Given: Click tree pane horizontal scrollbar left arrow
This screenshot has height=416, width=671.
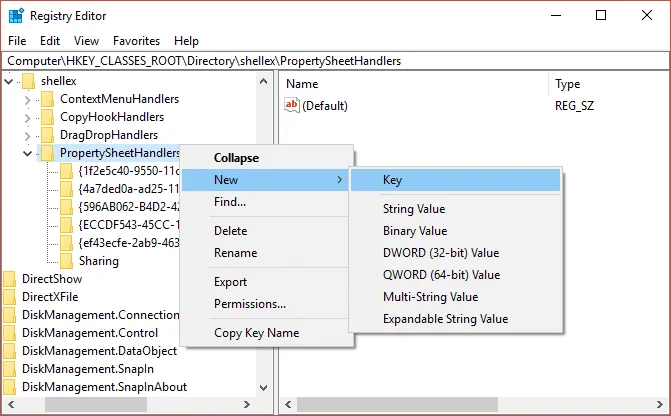Looking at the screenshot, I should click(x=11, y=404).
